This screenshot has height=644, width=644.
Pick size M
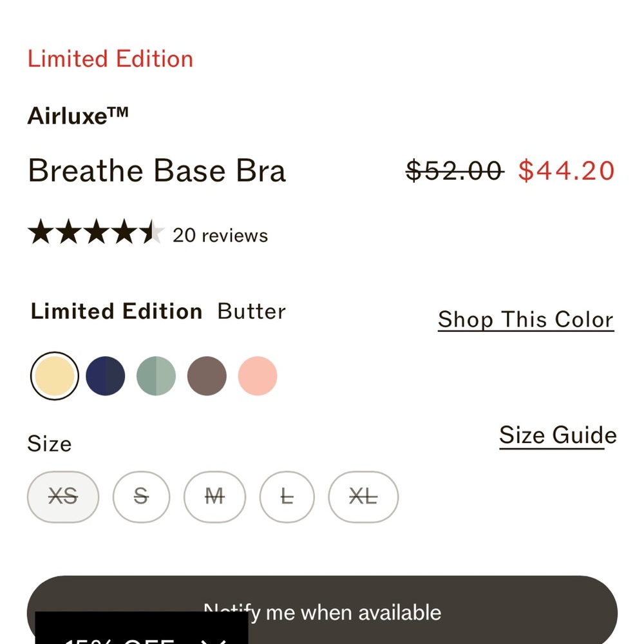point(214,496)
